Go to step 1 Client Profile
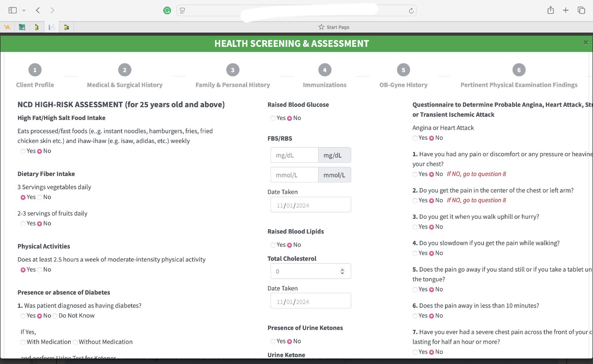This screenshot has width=593, height=364. click(35, 77)
